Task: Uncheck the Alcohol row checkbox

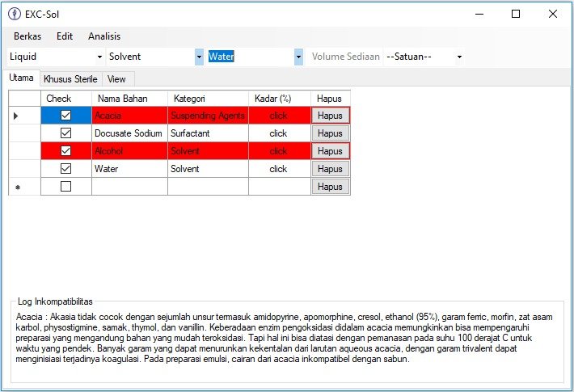Action: 66,151
